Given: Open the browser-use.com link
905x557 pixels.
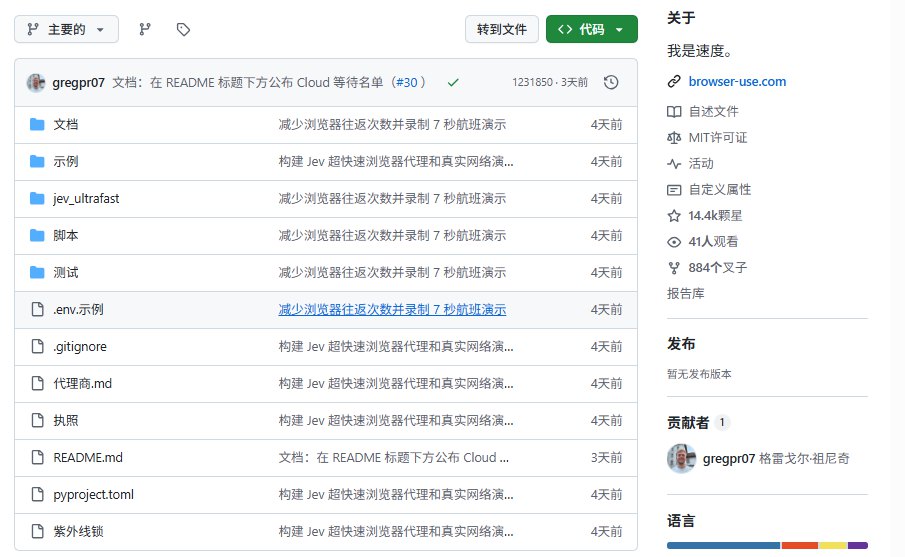Looking at the screenshot, I should (737, 81).
